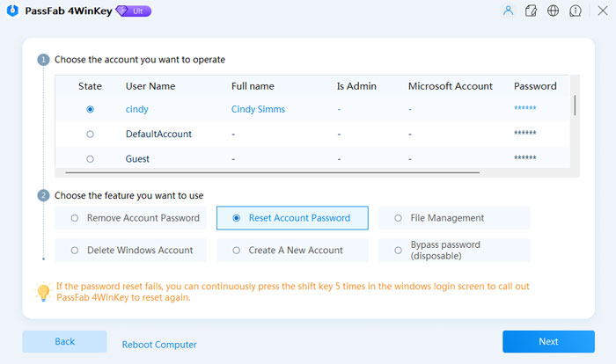Screen dimensions: 616x364
Task: Close the PassFab 4WinKey window
Action: pyautogui.click(x=603, y=11)
